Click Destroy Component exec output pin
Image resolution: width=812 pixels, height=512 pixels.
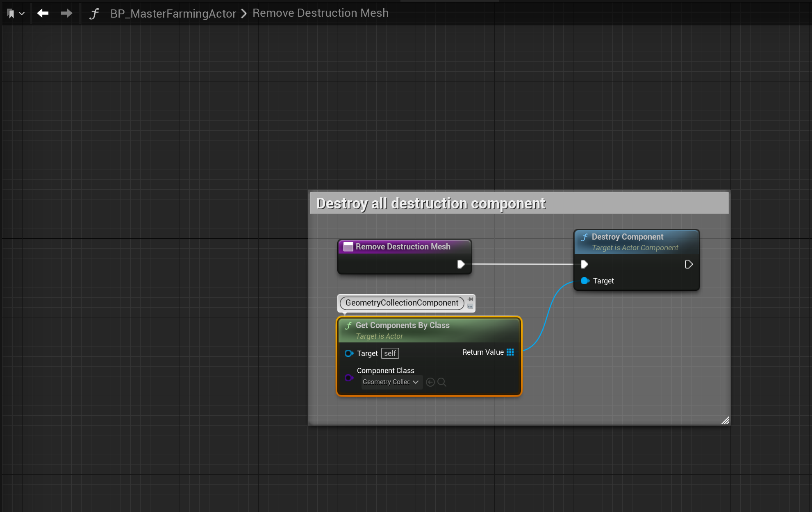pyautogui.click(x=689, y=264)
